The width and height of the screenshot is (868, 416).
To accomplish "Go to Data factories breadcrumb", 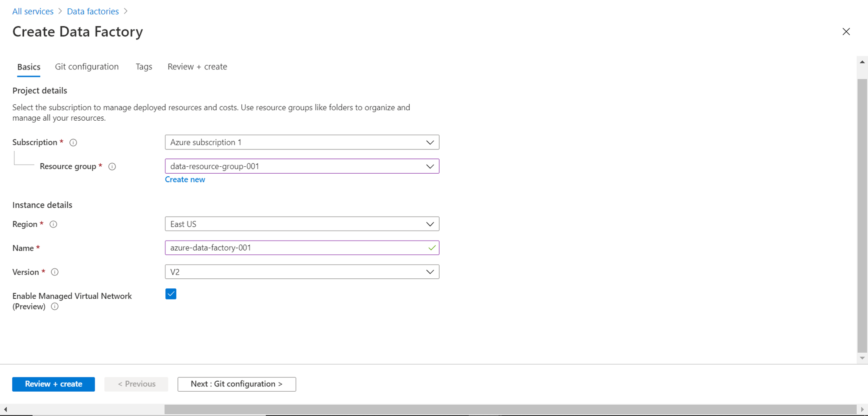I will click(93, 11).
